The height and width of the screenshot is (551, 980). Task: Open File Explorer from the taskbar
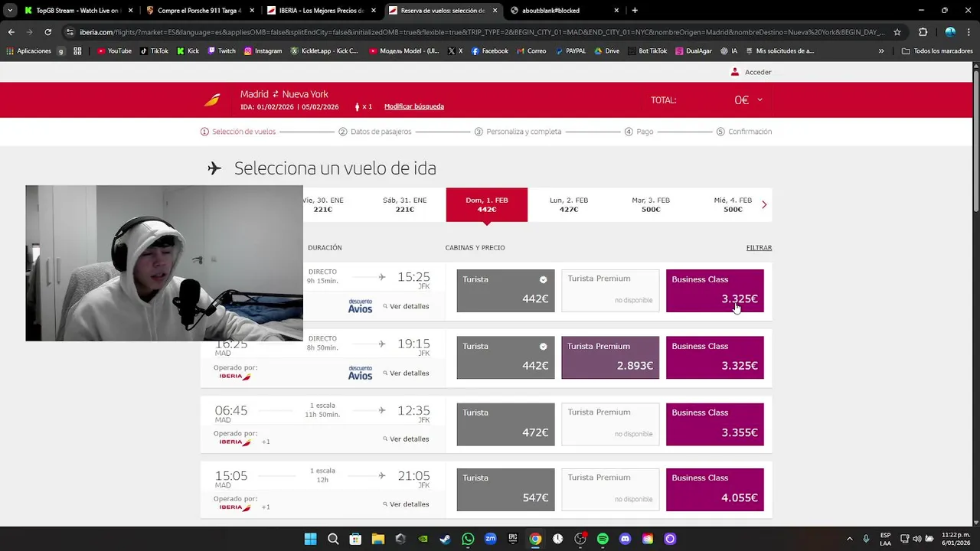[378, 539]
